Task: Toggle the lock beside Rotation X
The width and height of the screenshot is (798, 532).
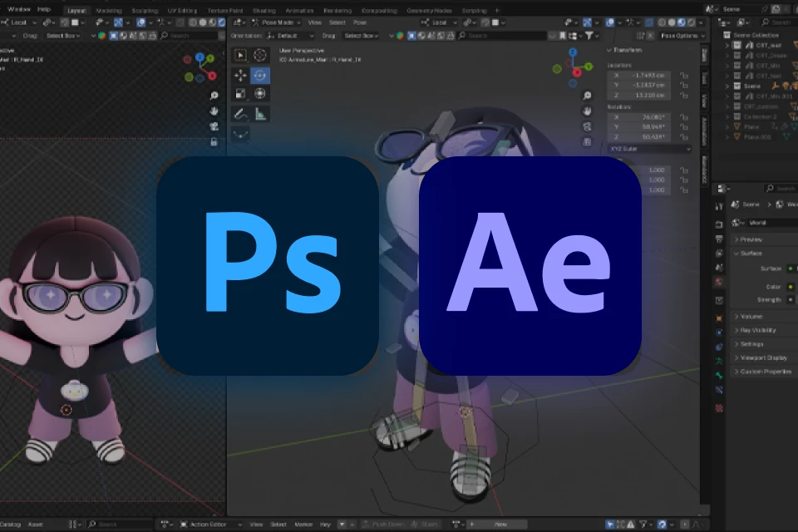Action: 684,117
